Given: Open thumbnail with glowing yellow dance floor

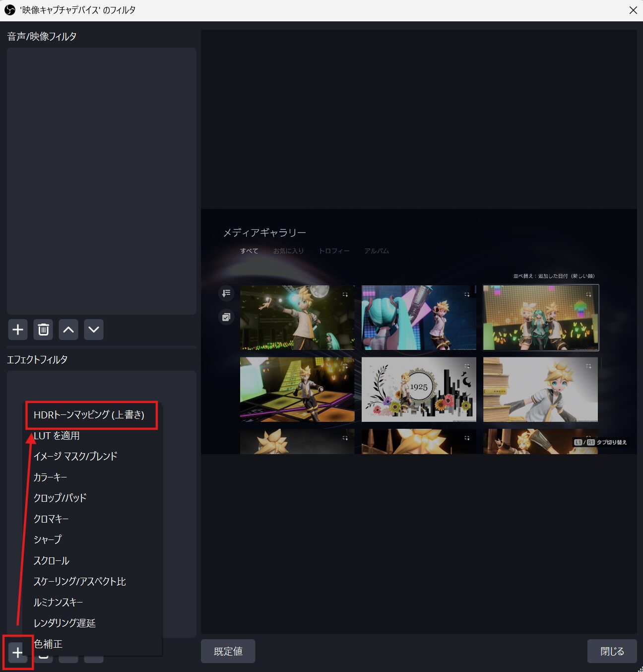Looking at the screenshot, I should [x=297, y=390].
